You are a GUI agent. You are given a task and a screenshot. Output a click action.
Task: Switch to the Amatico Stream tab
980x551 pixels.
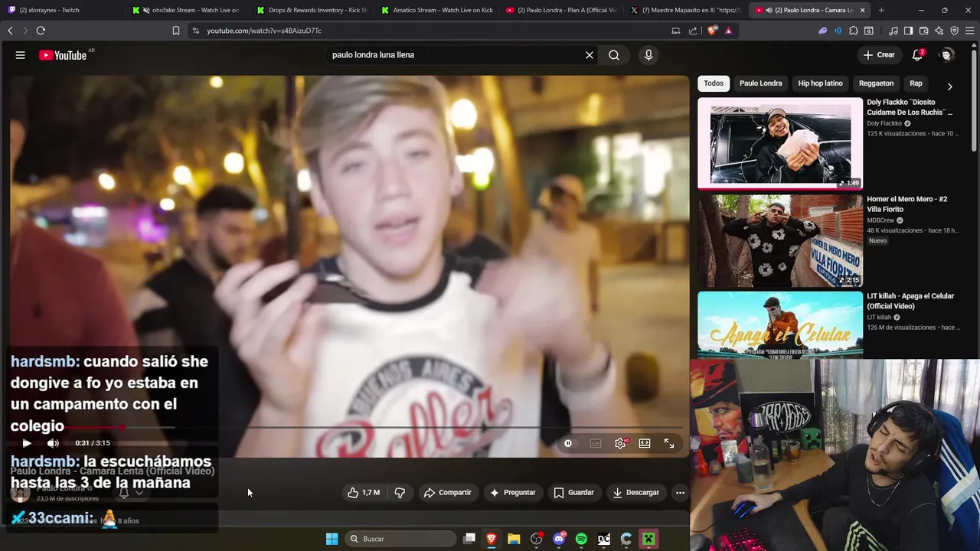[x=436, y=10]
